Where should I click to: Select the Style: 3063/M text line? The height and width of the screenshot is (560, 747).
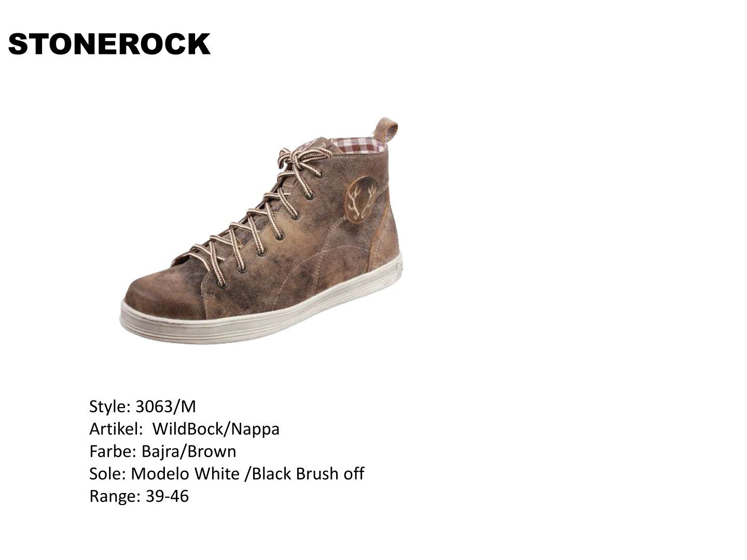(x=143, y=407)
